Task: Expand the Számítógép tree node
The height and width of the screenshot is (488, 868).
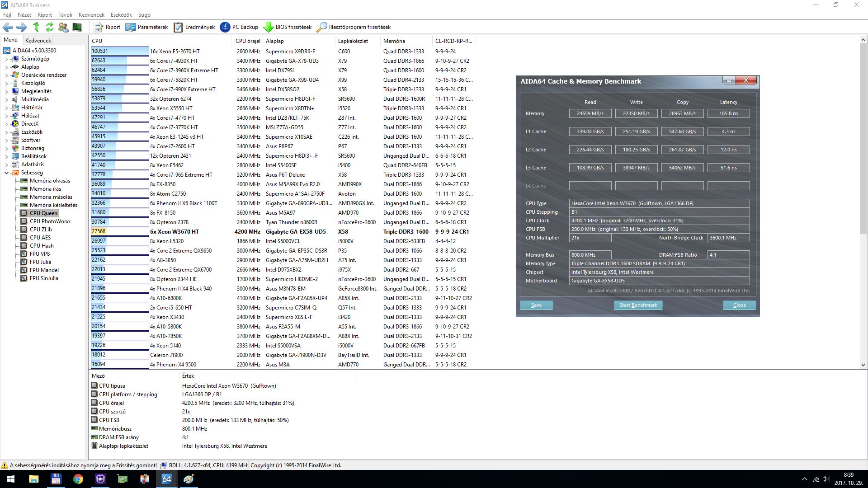Action: coord(6,59)
